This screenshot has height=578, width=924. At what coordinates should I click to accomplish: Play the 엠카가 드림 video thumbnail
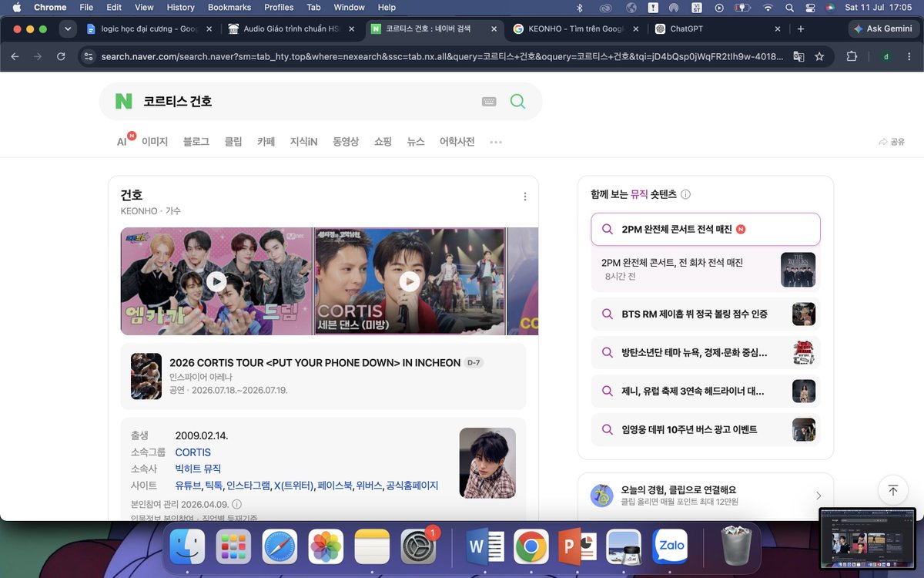[216, 281]
